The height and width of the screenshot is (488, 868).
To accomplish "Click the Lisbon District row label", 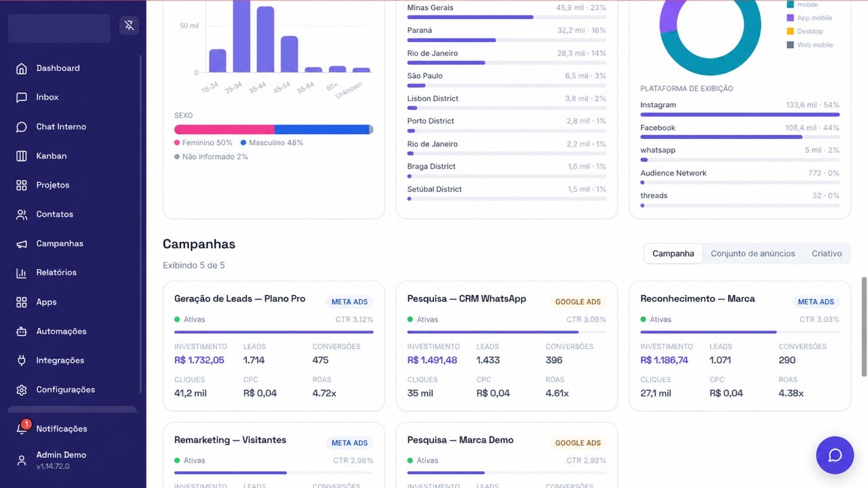I will pos(433,98).
